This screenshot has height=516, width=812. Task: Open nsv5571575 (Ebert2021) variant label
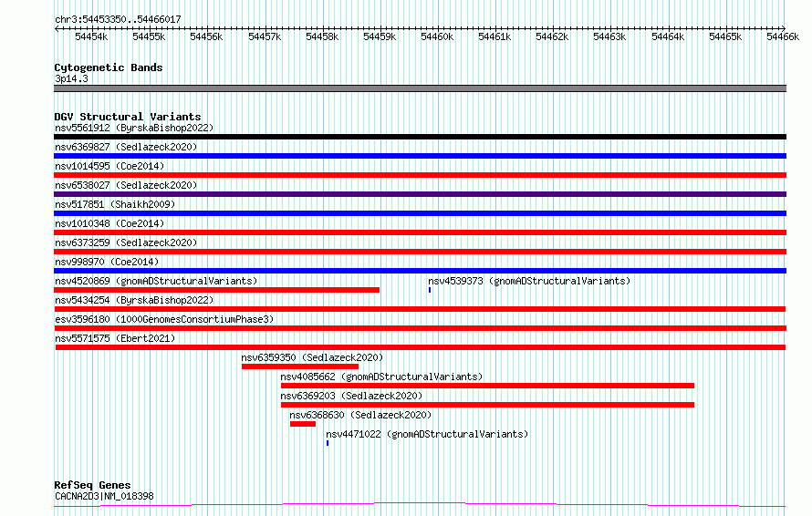115,338
